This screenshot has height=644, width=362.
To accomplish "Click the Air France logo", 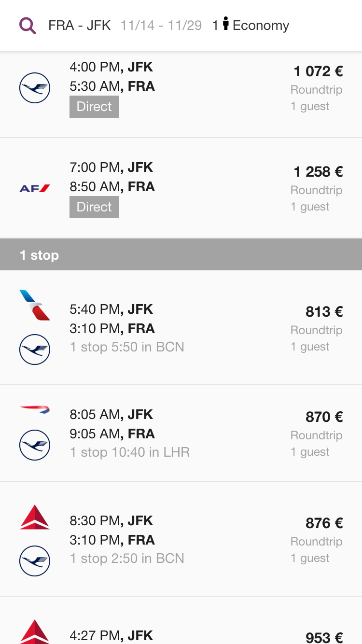I will click(35, 188).
